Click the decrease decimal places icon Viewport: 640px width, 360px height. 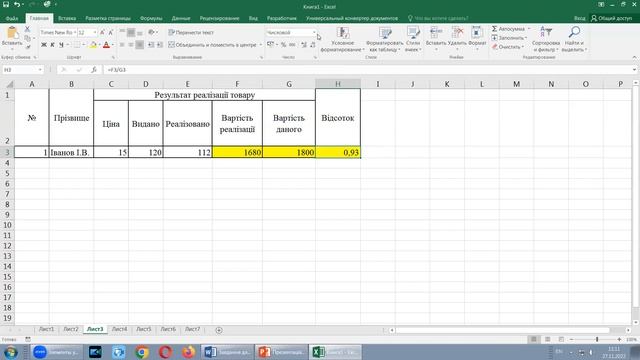pyautogui.click(x=313, y=45)
